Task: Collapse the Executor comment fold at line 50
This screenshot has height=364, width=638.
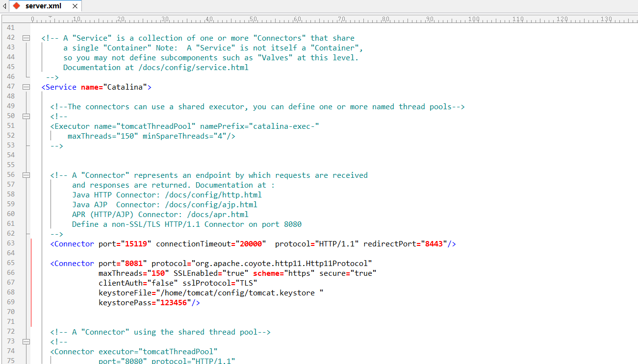Action: coord(26,116)
